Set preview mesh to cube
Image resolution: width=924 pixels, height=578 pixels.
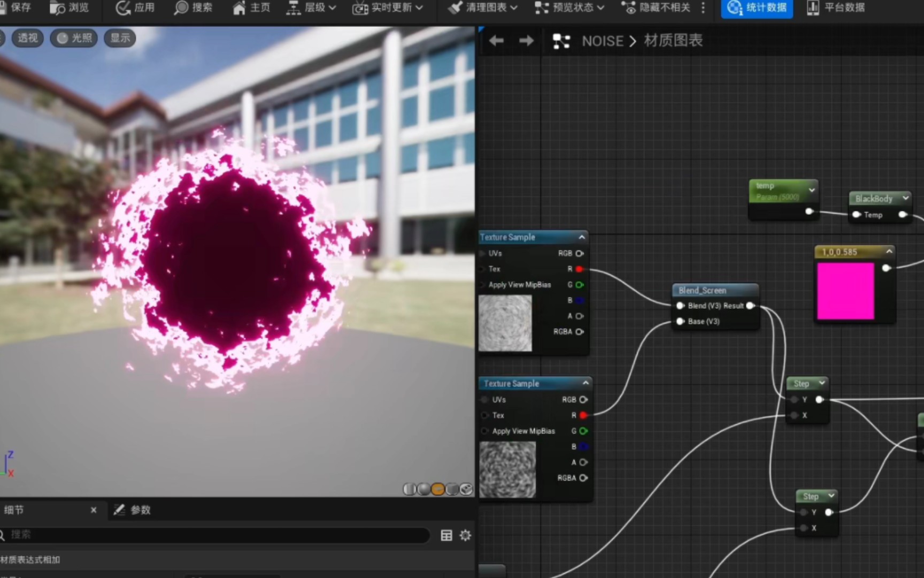tap(452, 489)
